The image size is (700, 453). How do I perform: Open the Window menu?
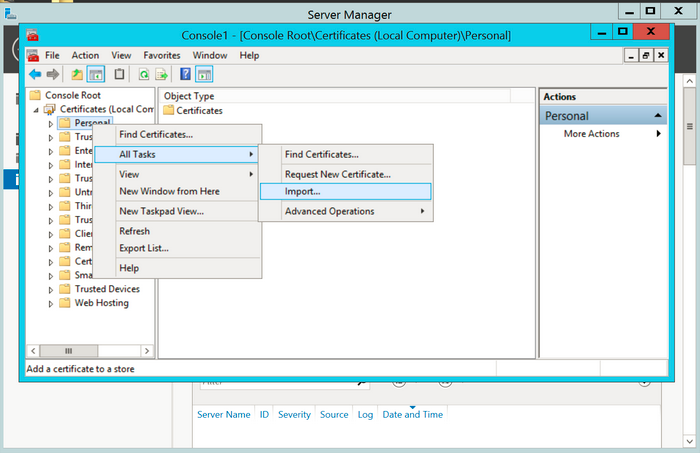coord(210,55)
